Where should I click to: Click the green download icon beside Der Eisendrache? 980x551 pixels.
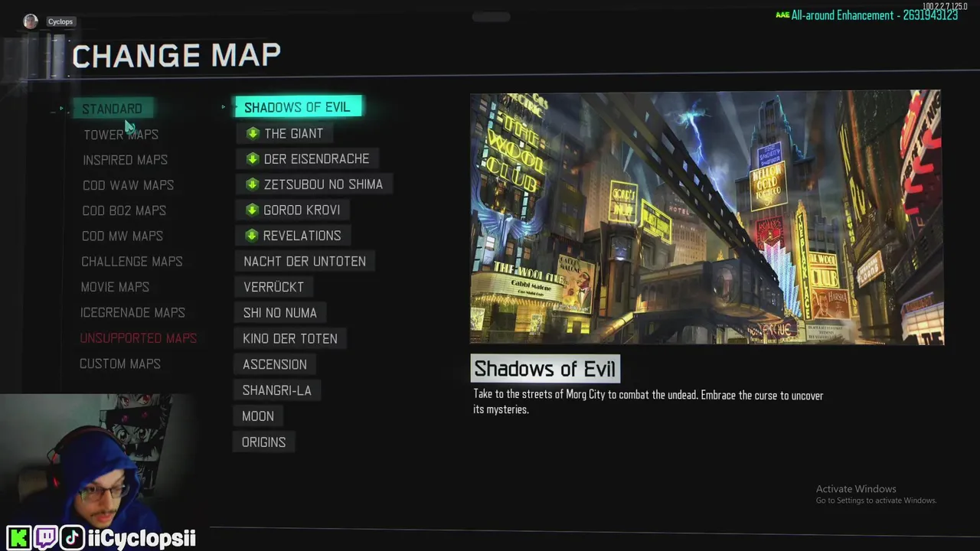tap(253, 158)
